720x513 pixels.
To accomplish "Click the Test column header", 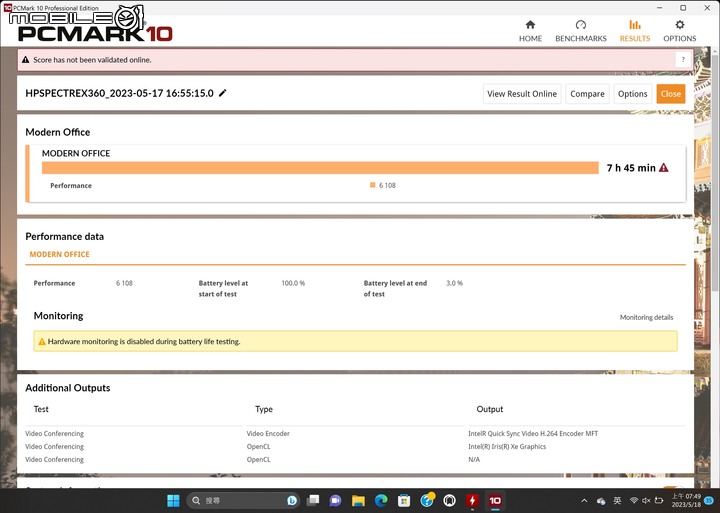I will pos(41,409).
